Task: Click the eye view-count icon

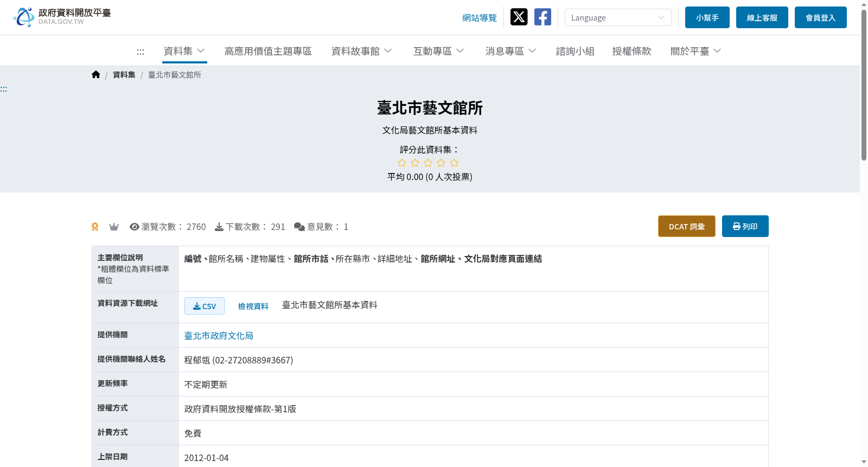Action: 135,227
